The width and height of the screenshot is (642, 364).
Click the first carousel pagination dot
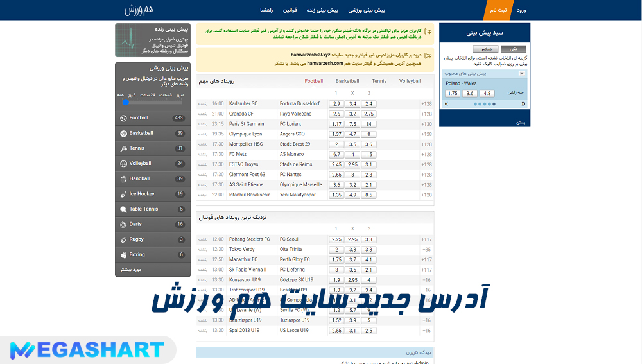point(475,104)
